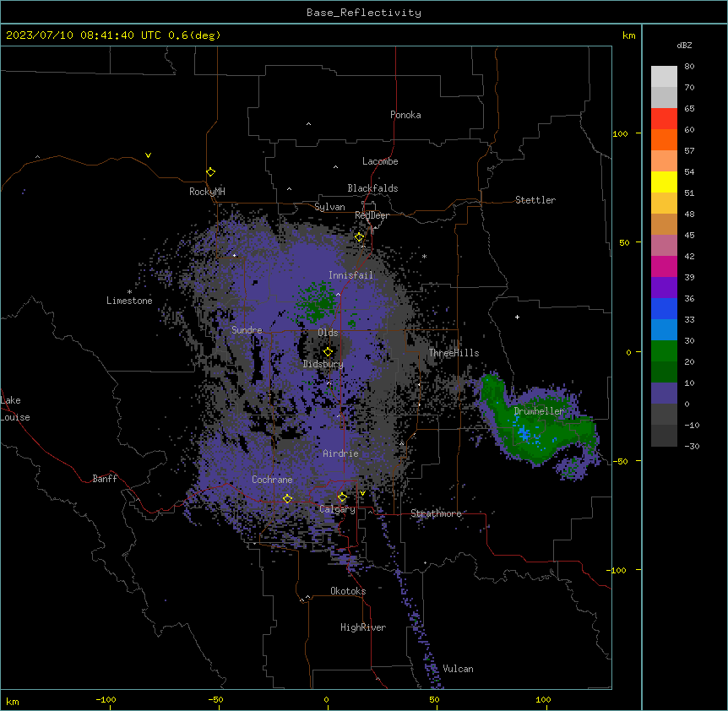Click the ThreeHills town label
This screenshot has width=728, height=711.
454,353
